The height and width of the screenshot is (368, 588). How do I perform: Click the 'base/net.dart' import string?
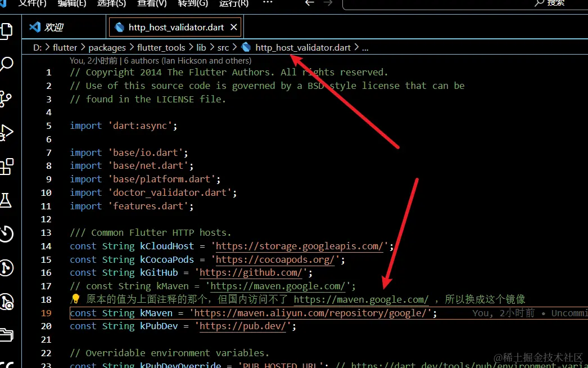[148, 165]
